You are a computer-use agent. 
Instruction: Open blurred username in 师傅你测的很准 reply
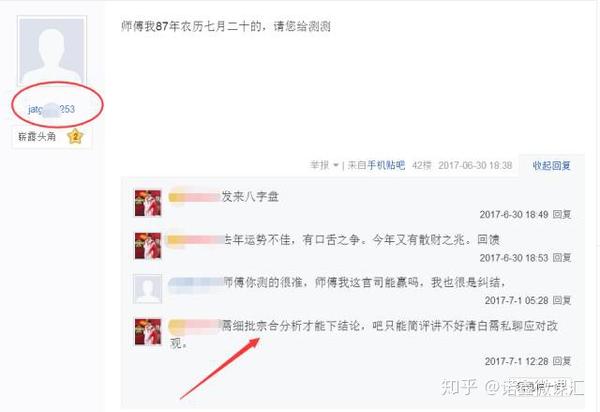tap(196, 283)
